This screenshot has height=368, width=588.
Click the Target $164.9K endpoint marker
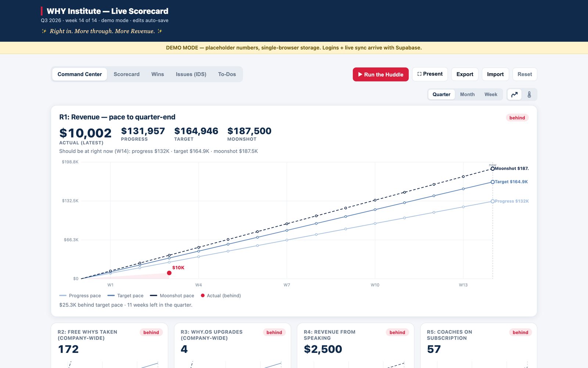tap(492, 182)
